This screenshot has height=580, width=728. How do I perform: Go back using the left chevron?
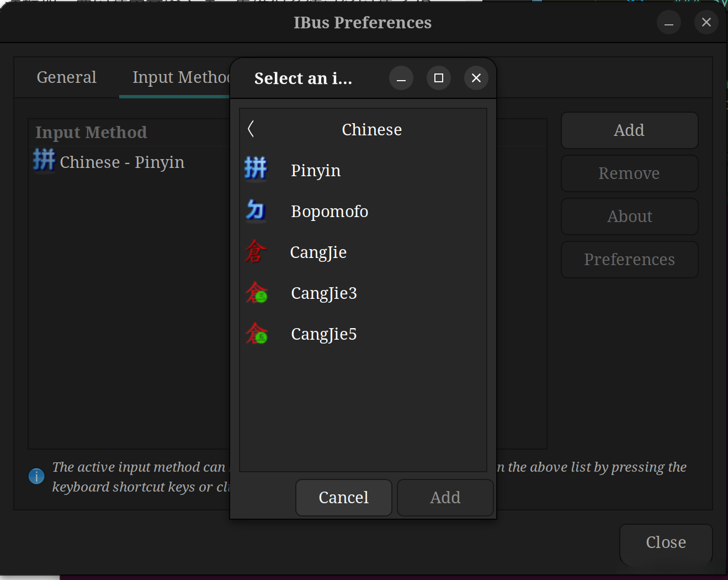(251, 129)
